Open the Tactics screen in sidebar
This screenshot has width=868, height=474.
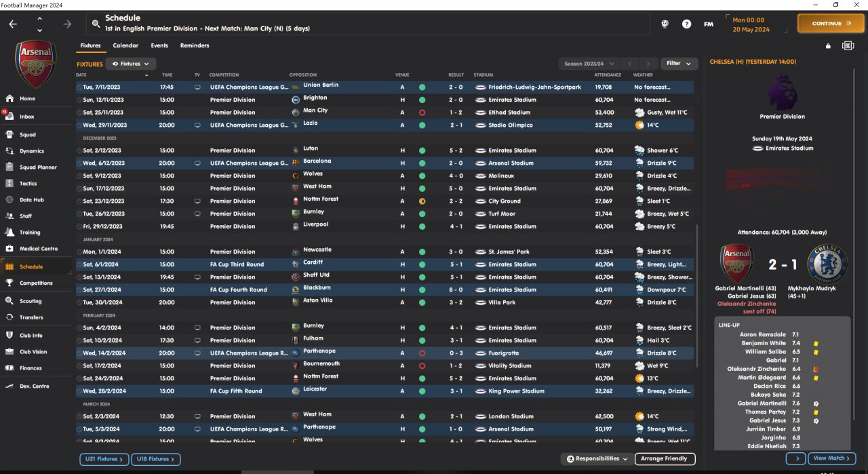click(28, 183)
